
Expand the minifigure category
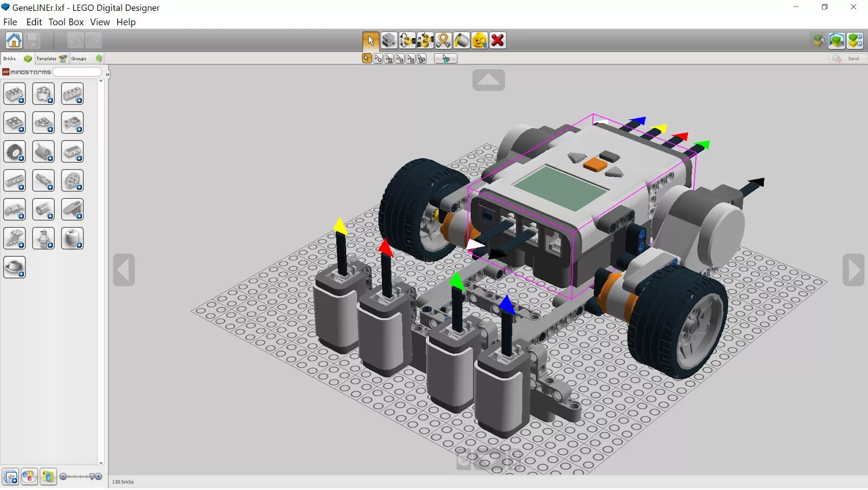43,238
